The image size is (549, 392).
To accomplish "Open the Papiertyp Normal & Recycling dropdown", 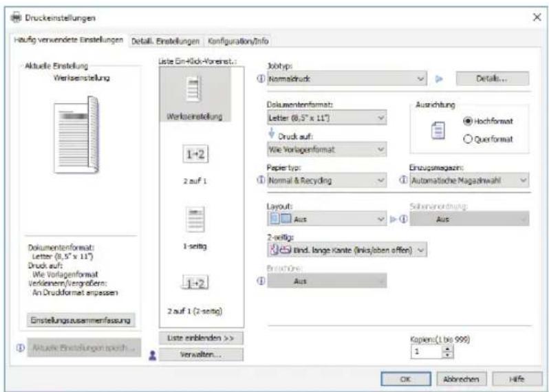I will tap(327, 180).
